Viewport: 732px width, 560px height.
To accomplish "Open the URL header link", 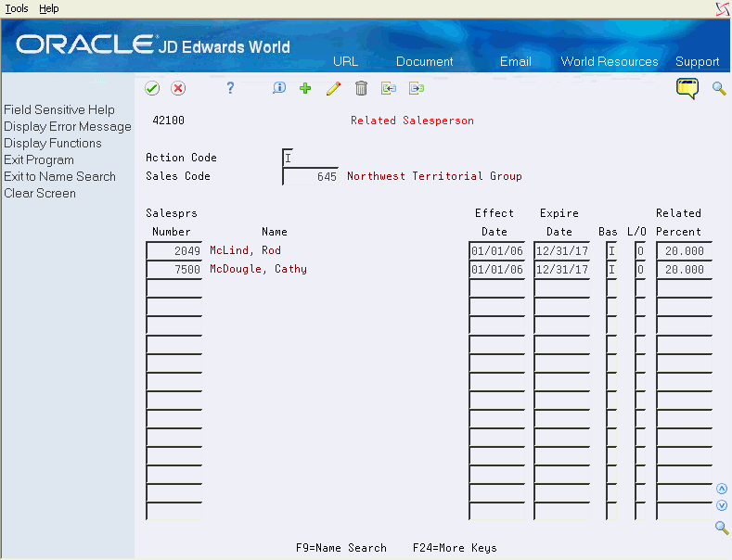I will (345, 61).
